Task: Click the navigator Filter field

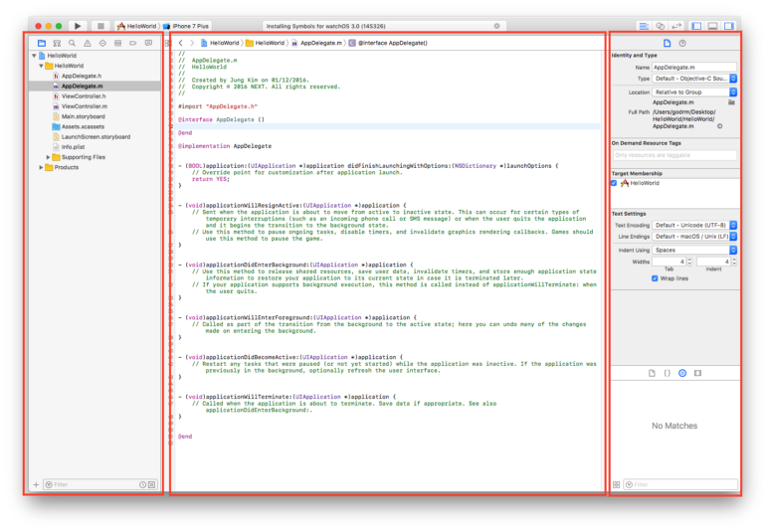Action: [x=95, y=484]
